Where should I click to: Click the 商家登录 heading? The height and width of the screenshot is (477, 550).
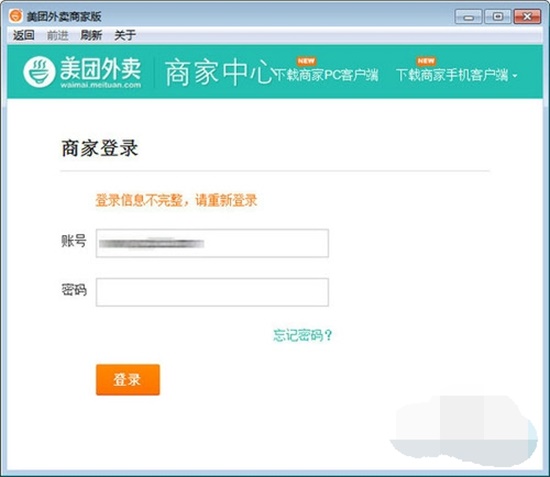tap(100, 148)
